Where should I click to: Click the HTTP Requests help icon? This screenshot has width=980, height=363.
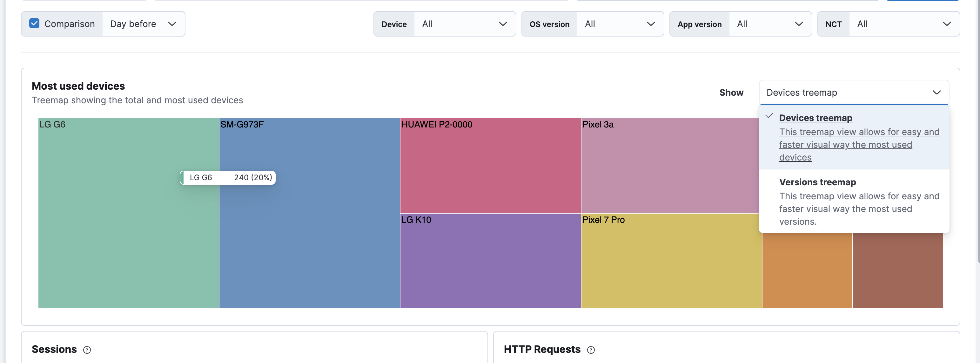coord(591,350)
